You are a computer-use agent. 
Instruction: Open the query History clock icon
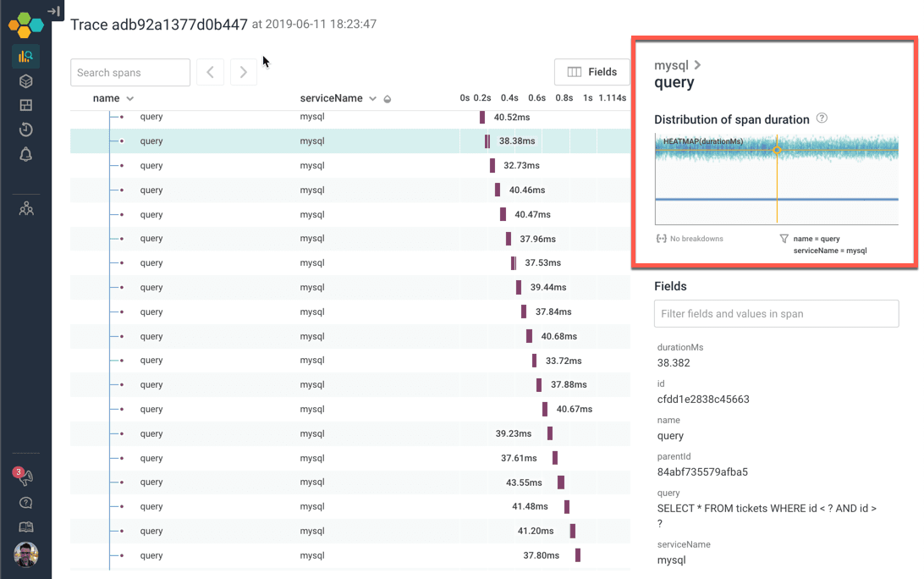click(25, 130)
